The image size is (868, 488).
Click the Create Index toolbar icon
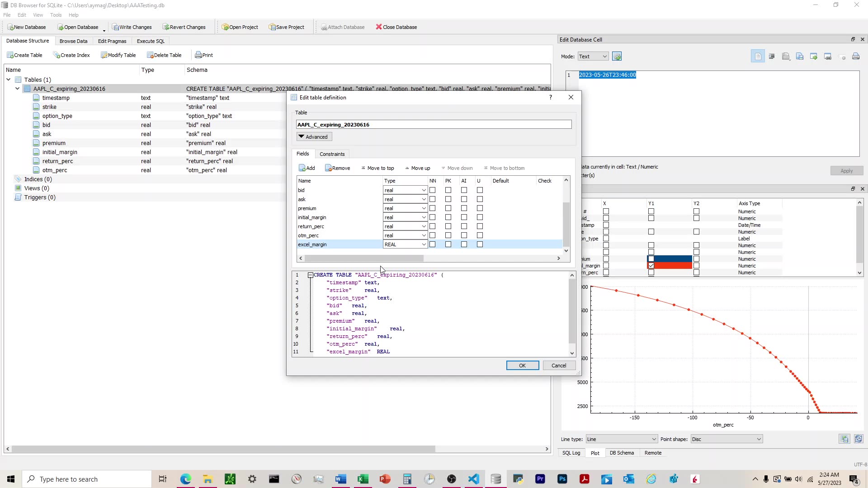click(x=71, y=55)
